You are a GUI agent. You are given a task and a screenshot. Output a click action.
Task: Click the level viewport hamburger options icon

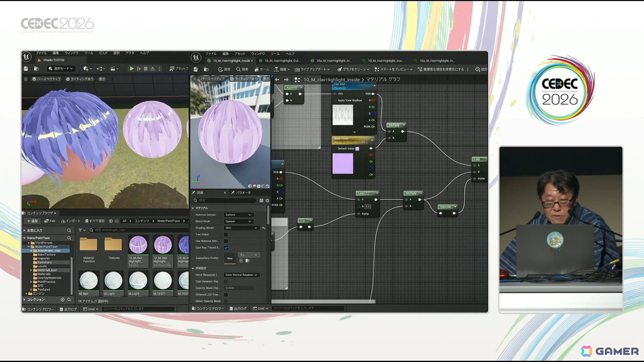26,79
